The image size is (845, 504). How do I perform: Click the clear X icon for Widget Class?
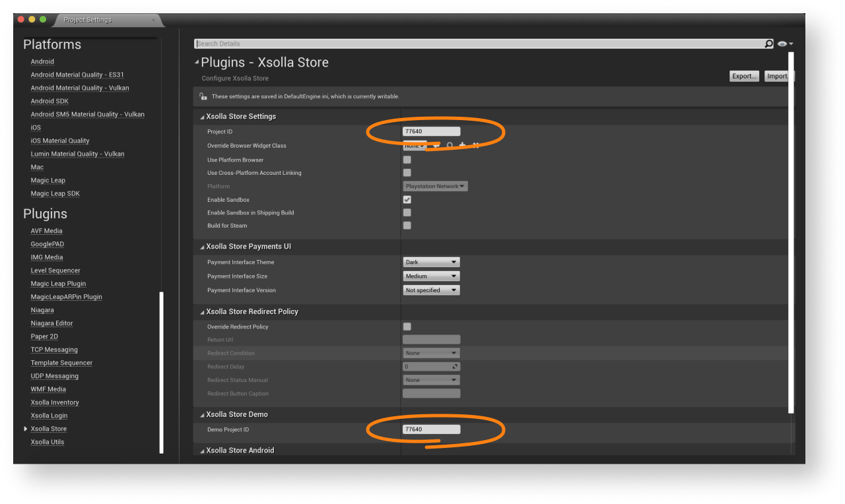click(x=475, y=146)
